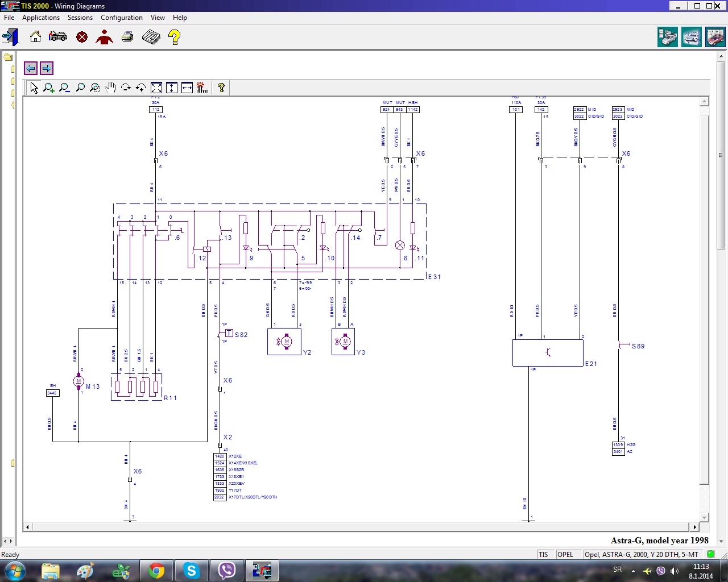This screenshot has width=728, height=582.
Task: Click the outer window scrollbar thumb
Action: [721, 156]
